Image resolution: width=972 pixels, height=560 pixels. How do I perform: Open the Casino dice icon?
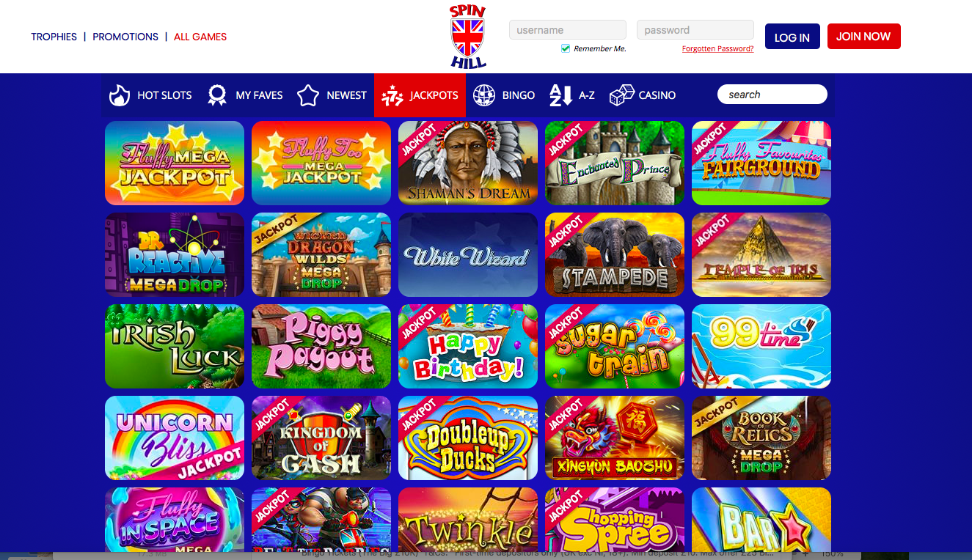pos(622,95)
